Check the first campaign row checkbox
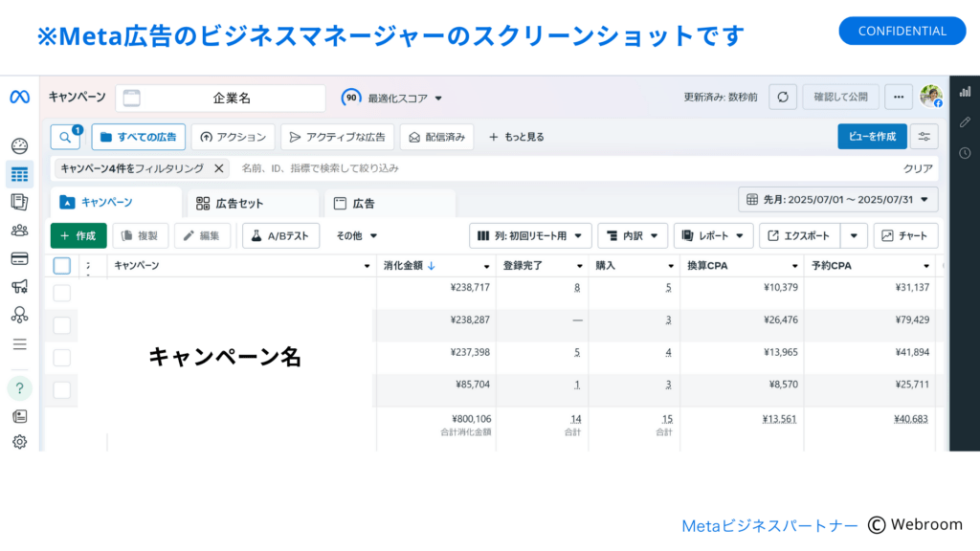Image resolution: width=980 pixels, height=551 pixels. tap(61, 292)
